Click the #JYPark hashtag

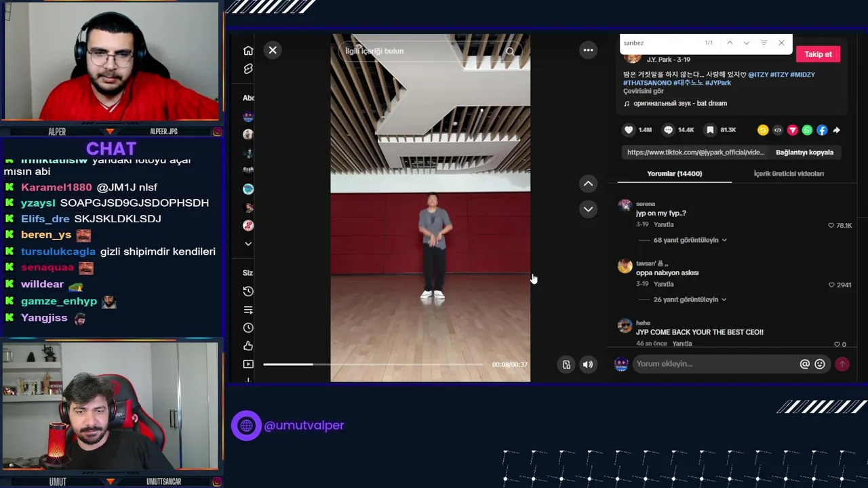pos(718,83)
